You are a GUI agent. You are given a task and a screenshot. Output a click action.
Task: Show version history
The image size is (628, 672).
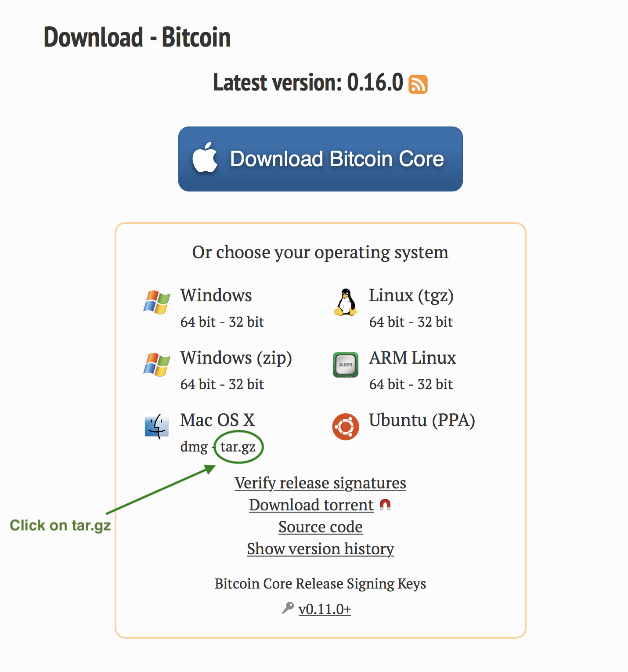(320, 549)
